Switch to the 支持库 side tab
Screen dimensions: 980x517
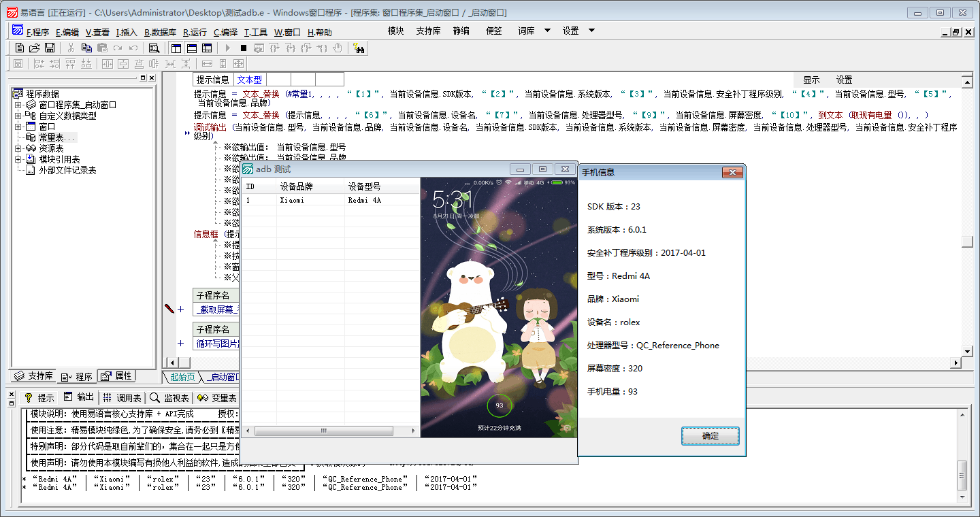point(33,376)
